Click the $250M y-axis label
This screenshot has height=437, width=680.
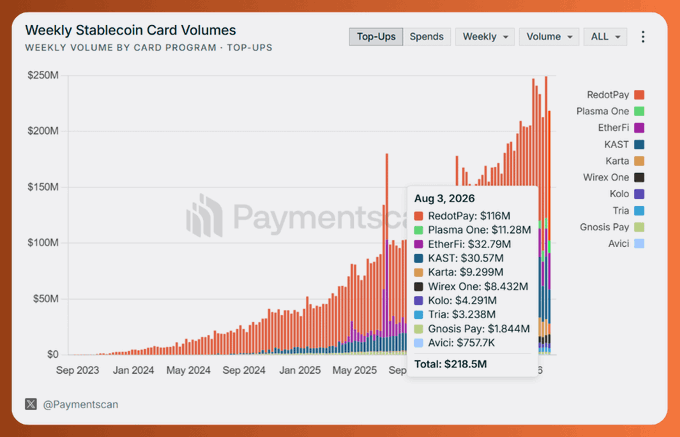coord(43,75)
